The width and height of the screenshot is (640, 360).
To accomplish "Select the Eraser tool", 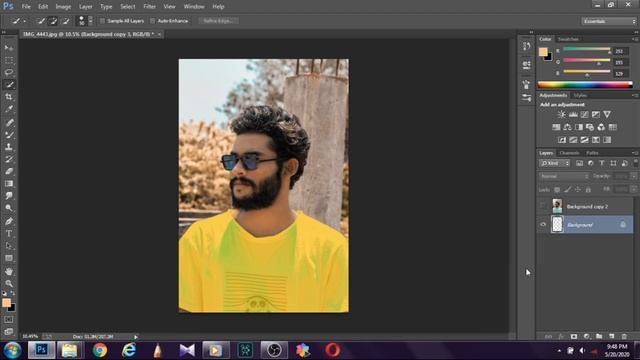I will [9, 171].
